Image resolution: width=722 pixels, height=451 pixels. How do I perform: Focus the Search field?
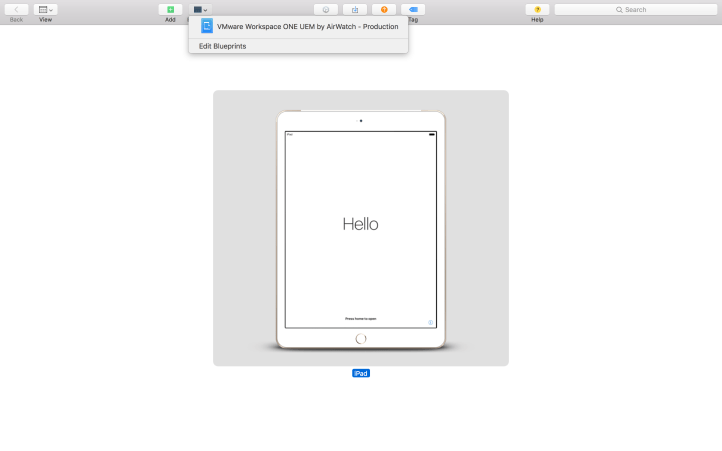pos(636,10)
